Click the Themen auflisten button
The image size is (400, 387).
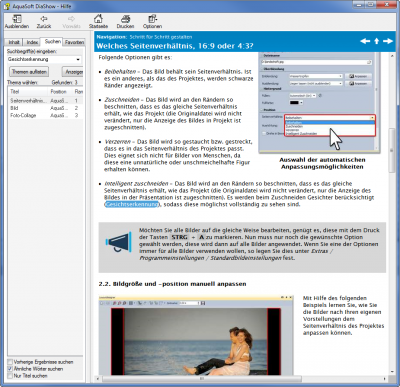[29, 72]
